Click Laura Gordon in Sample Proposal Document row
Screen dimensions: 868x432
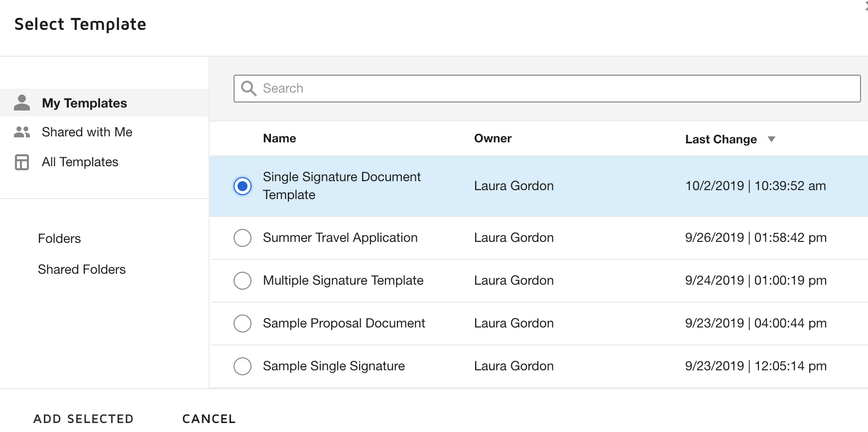coord(514,324)
